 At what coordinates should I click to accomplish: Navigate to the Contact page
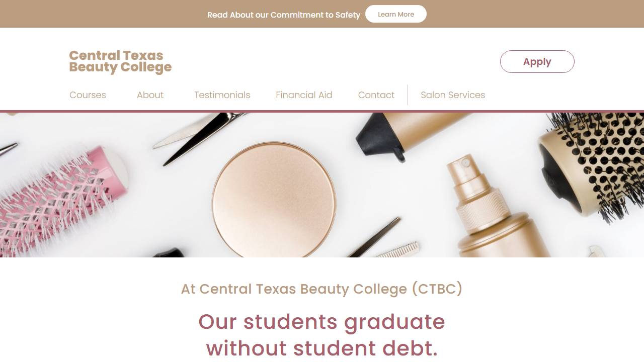pyautogui.click(x=376, y=95)
